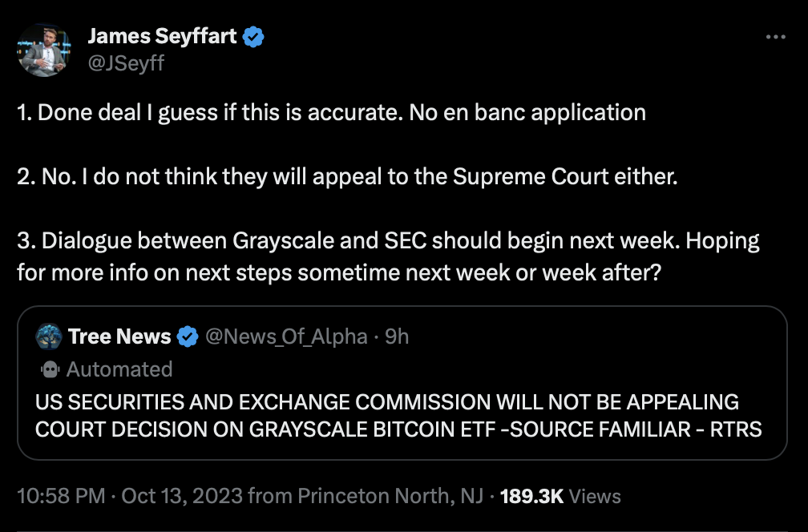808x532 pixels.
Task: Click the @News_Of_Alpha handle
Action: [x=286, y=337]
